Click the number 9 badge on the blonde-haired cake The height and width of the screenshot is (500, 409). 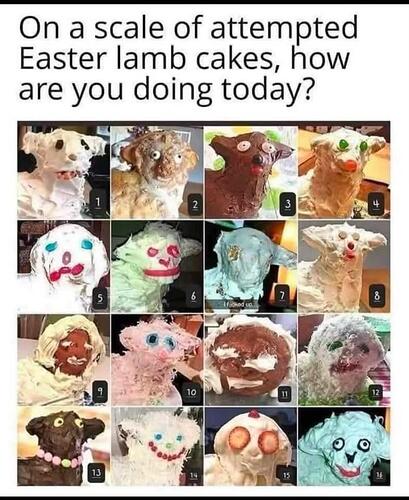pos(99,390)
